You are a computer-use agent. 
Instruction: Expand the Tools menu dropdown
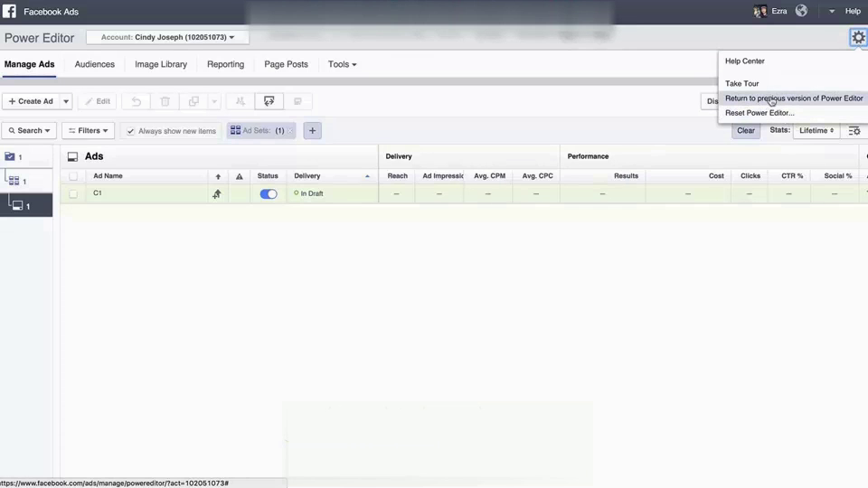(x=342, y=64)
